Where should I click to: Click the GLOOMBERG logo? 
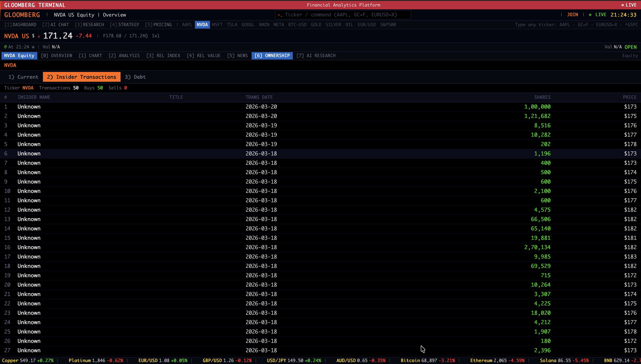click(x=22, y=15)
